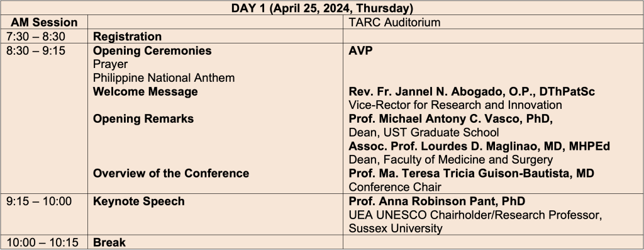This screenshot has width=644, height=250.
Task: Select the Prayer line
Action: [111, 65]
